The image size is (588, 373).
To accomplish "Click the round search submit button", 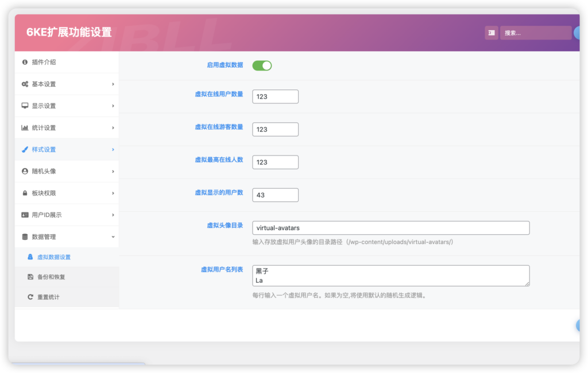I will point(578,33).
